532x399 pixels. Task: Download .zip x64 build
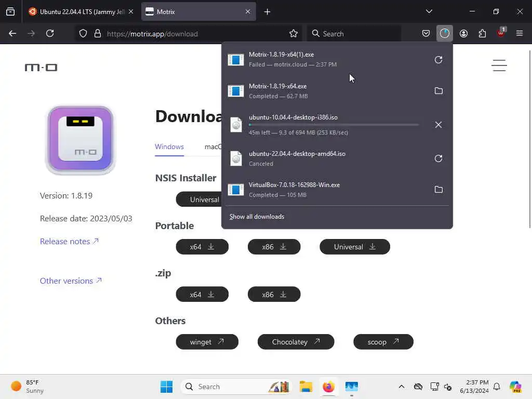[202, 294]
